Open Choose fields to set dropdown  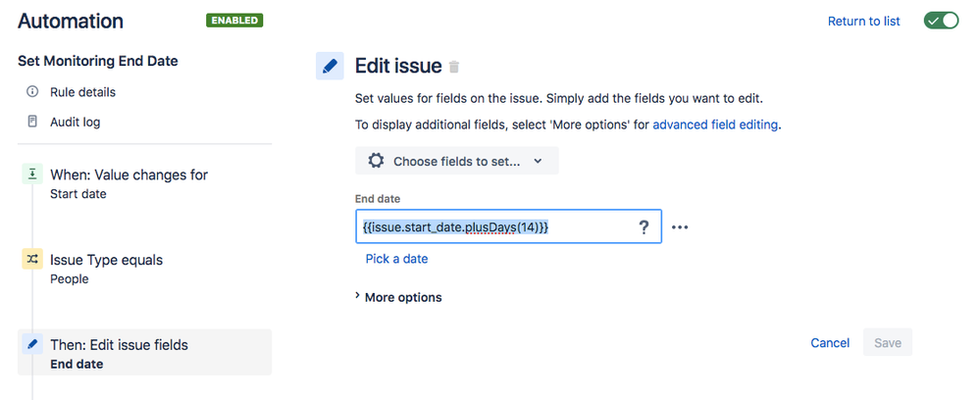click(457, 161)
